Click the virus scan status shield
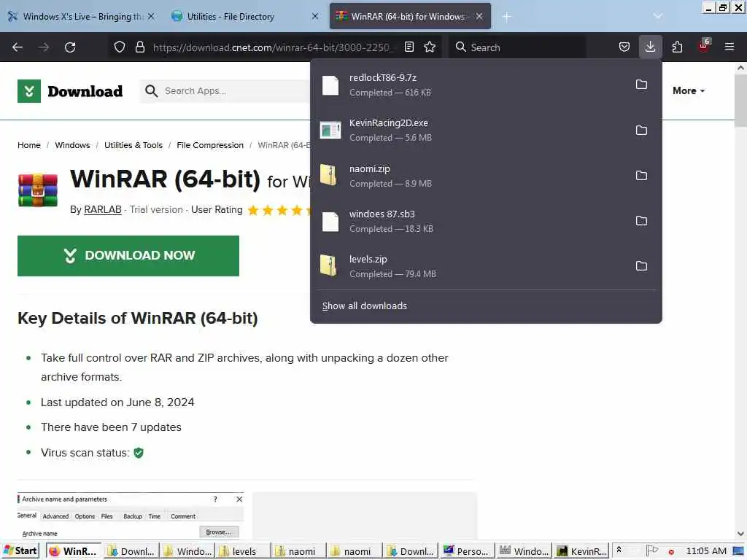The image size is (747, 560). pos(139,453)
